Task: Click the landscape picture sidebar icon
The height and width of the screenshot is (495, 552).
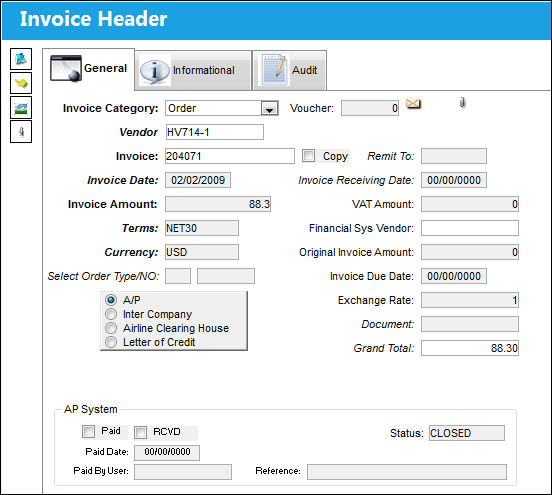Action: click(x=21, y=107)
